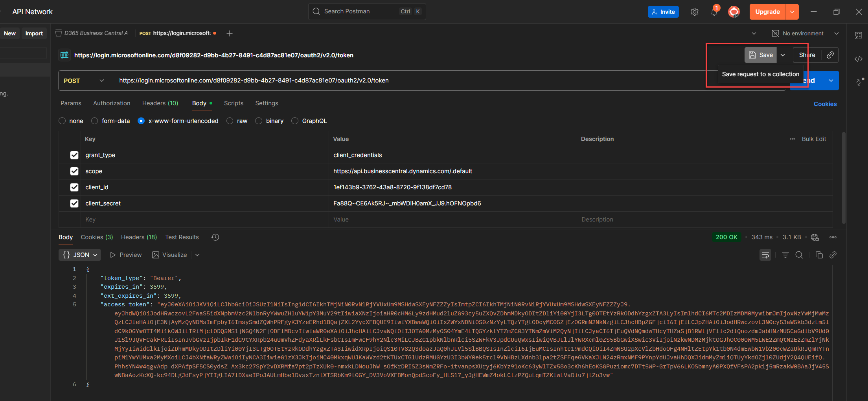Click the HTTP request type icon
This screenshot has width=868, height=401.
(x=64, y=55)
